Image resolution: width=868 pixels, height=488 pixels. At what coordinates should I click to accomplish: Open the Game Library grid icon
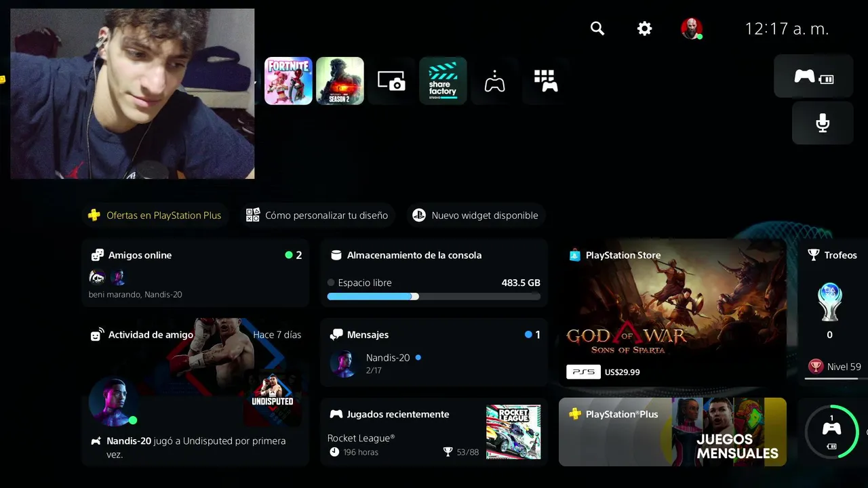pyautogui.click(x=546, y=81)
